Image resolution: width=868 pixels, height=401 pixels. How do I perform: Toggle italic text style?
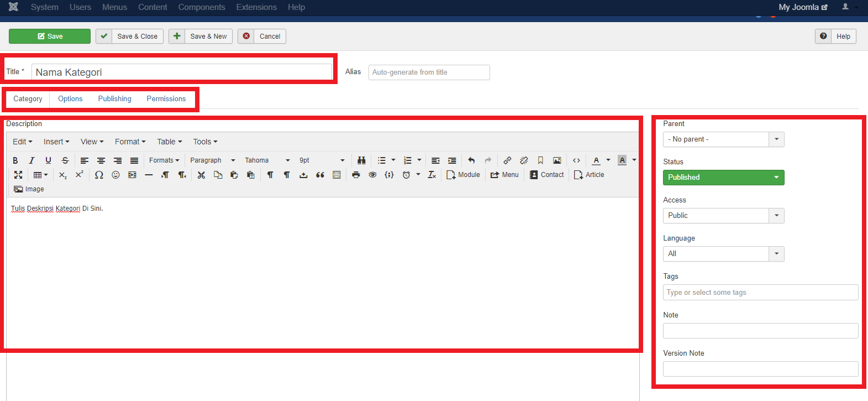(31, 160)
